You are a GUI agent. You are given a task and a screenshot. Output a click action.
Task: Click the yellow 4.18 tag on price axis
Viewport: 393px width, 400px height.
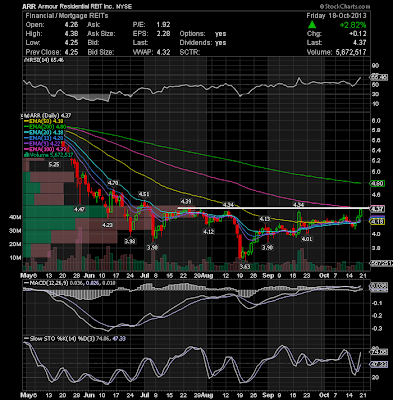pos(379,222)
